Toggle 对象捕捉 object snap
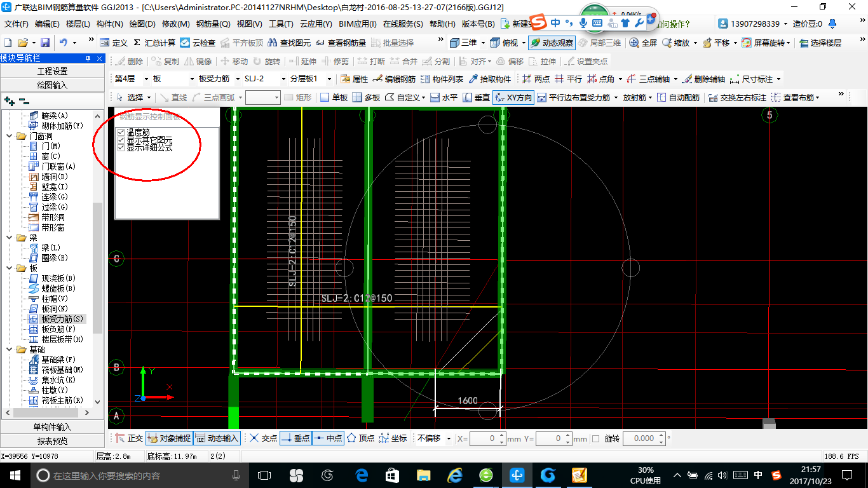 pos(169,438)
